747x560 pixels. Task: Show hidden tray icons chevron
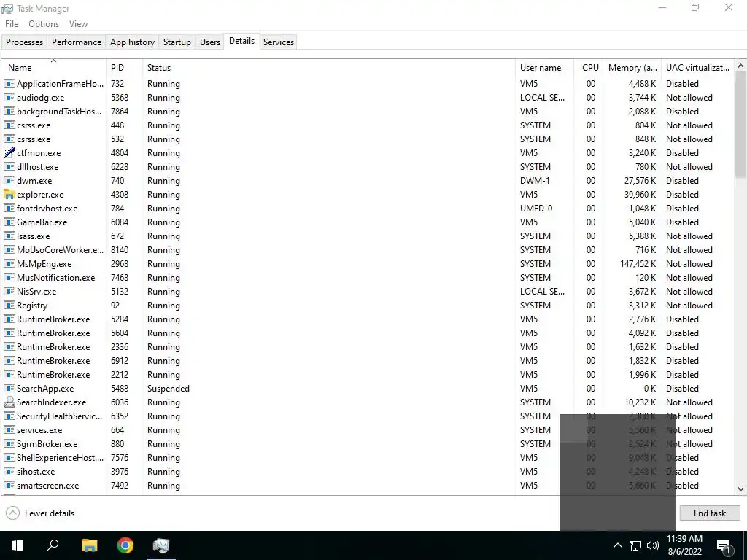click(x=617, y=545)
